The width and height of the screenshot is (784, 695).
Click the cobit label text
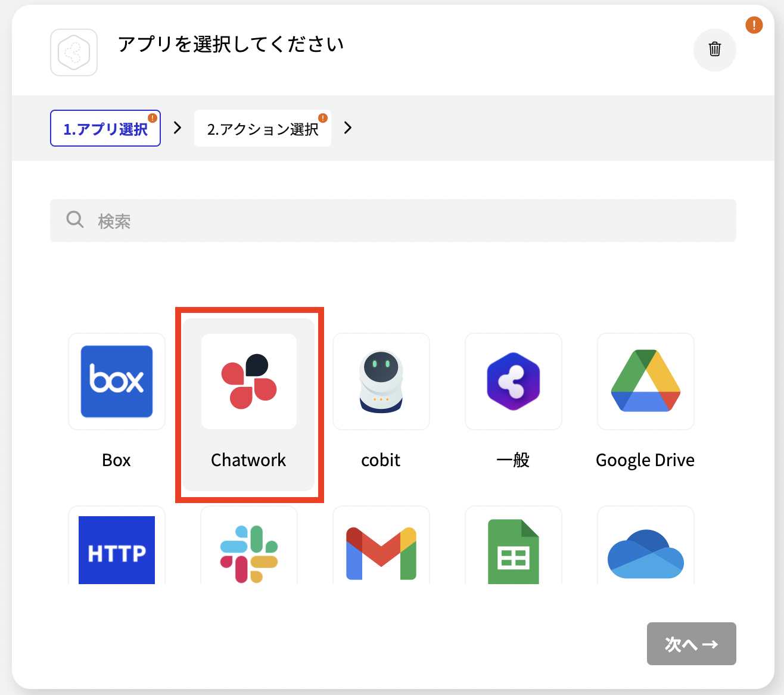[381, 460]
